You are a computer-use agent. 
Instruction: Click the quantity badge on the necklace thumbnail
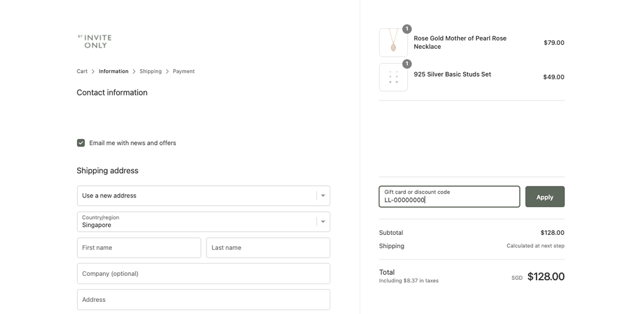click(x=406, y=29)
